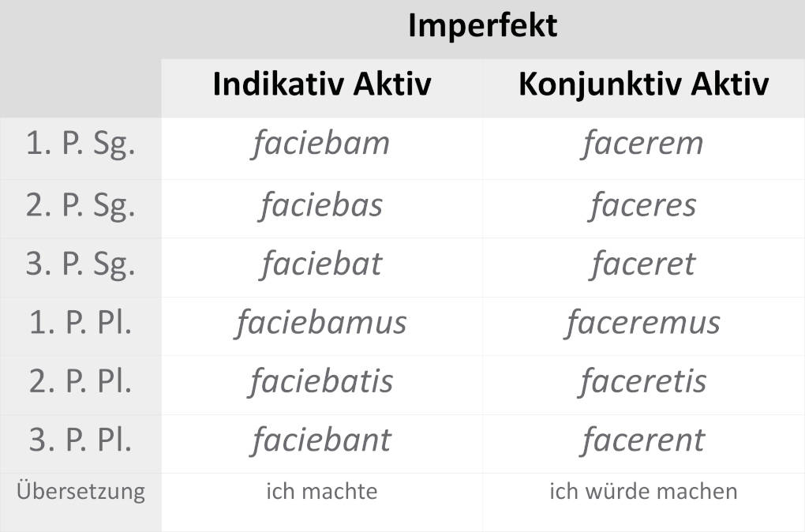The image size is (805, 532).
Task: Click the faceretis cell
Action: [643, 382]
